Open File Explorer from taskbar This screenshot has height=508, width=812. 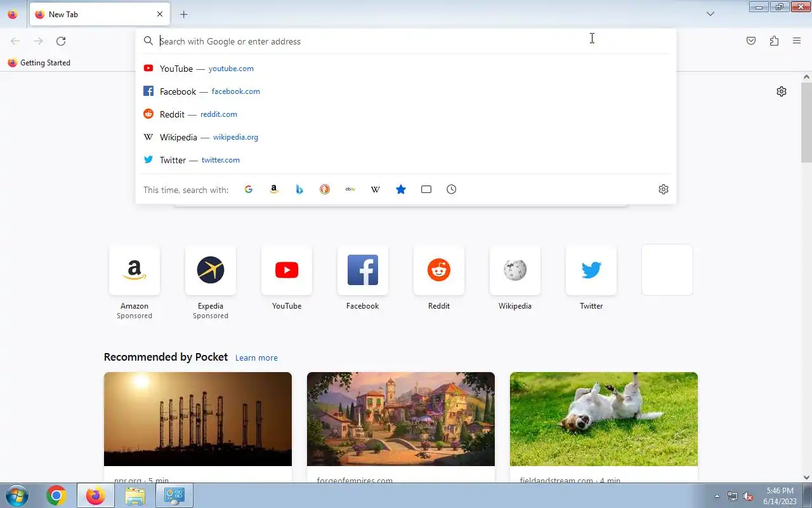135,495
